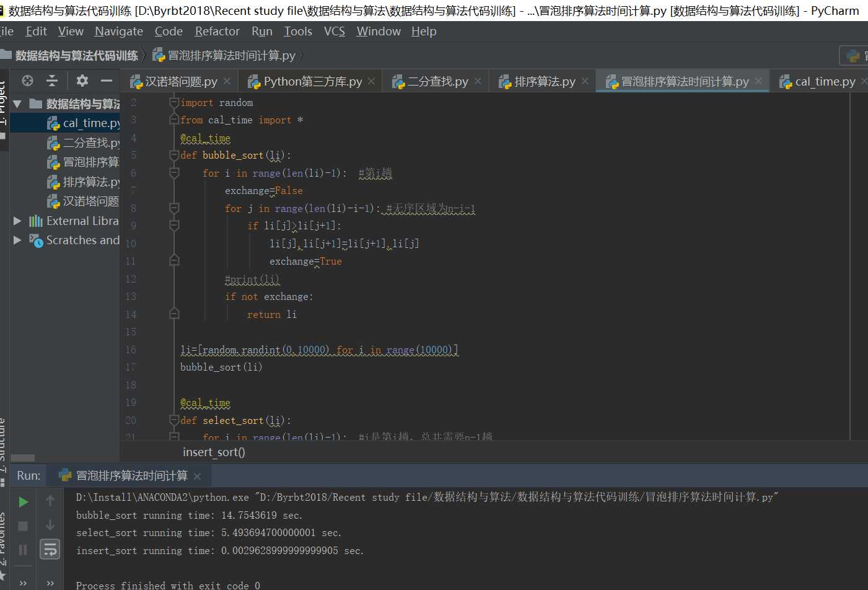Image resolution: width=868 pixels, height=590 pixels.
Task: Click the insert_sort running time output line
Action: [x=220, y=551]
